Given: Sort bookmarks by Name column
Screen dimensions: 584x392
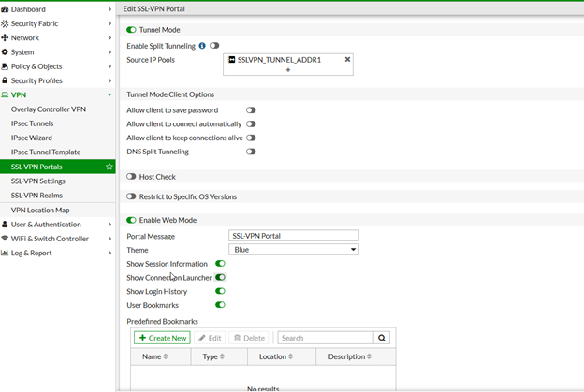Looking at the screenshot, I should pyautogui.click(x=154, y=356).
